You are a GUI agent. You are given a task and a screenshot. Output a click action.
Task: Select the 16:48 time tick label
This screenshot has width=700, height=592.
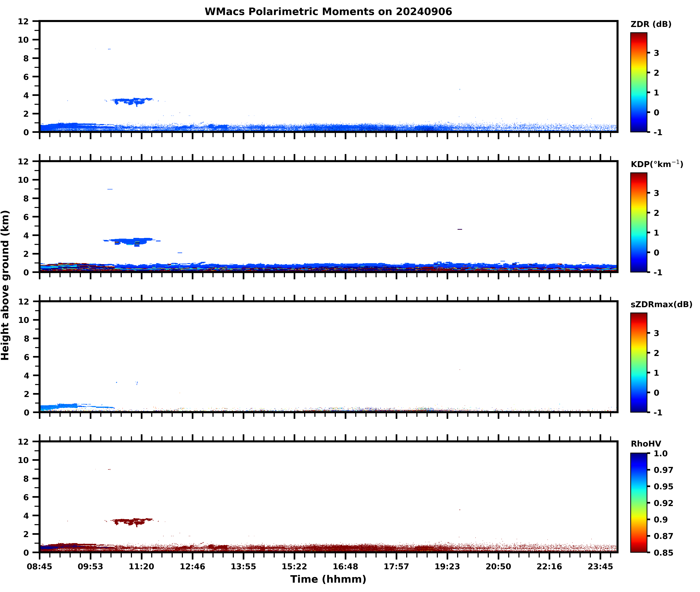click(345, 566)
